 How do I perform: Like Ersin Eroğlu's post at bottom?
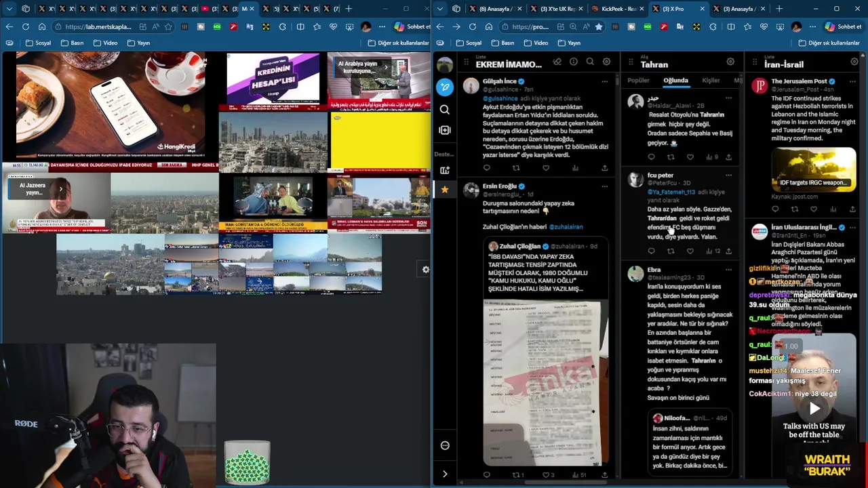[546, 475]
